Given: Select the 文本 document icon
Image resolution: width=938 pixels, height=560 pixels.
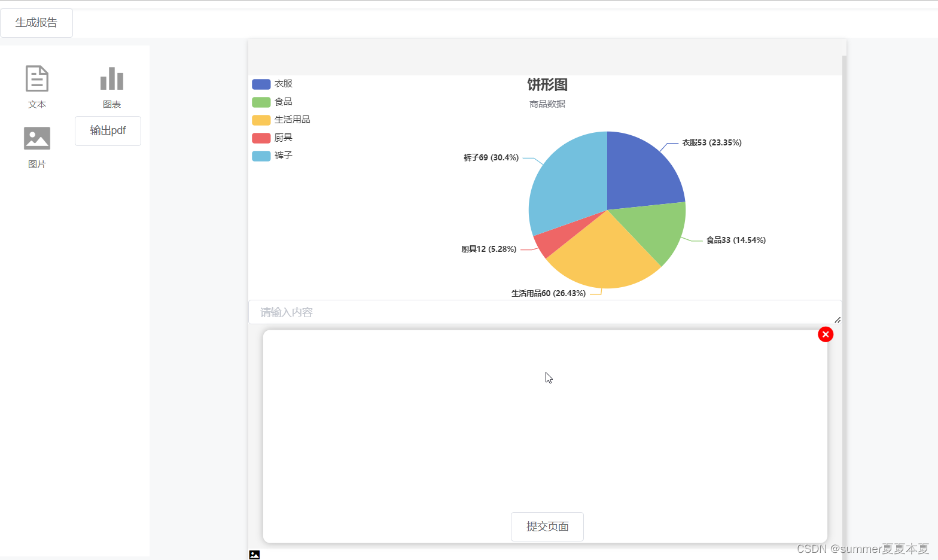Looking at the screenshot, I should click(37, 78).
